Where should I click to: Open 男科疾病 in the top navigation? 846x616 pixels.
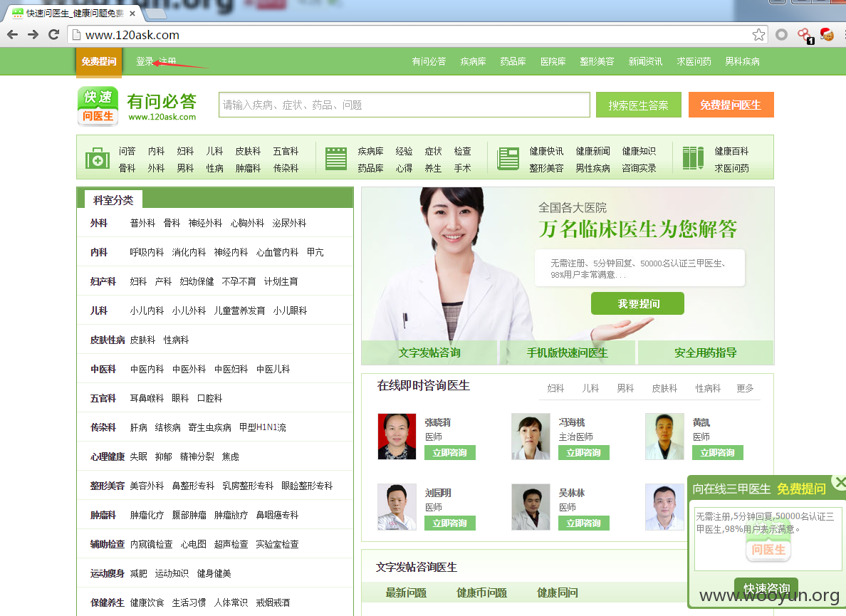coord(743,61)
